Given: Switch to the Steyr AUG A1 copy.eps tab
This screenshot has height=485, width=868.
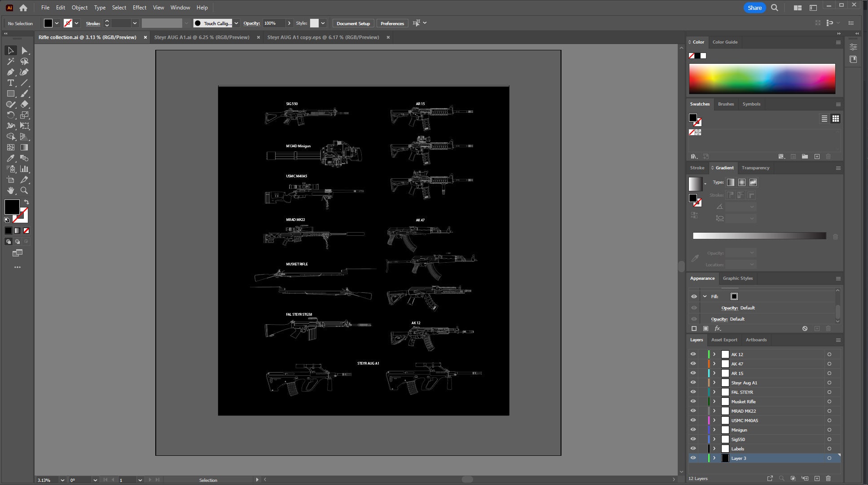Looking at the screenshot, I should click(x=323, y=37).
